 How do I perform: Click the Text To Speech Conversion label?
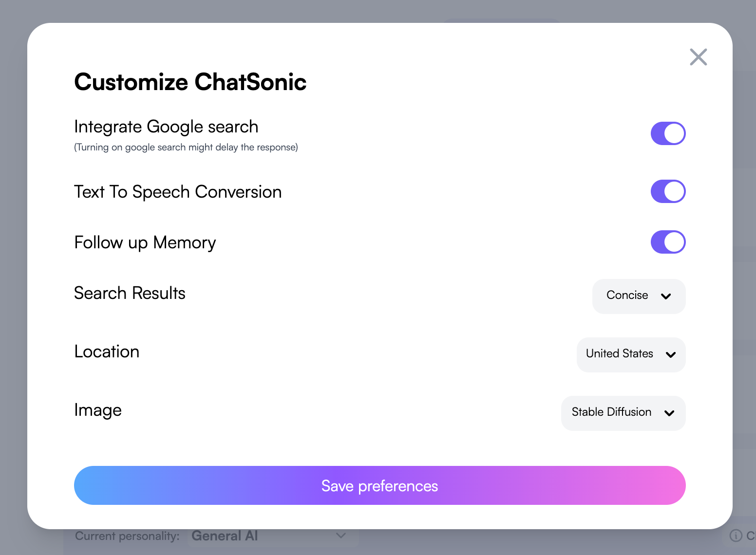click(x=178, y=192)
